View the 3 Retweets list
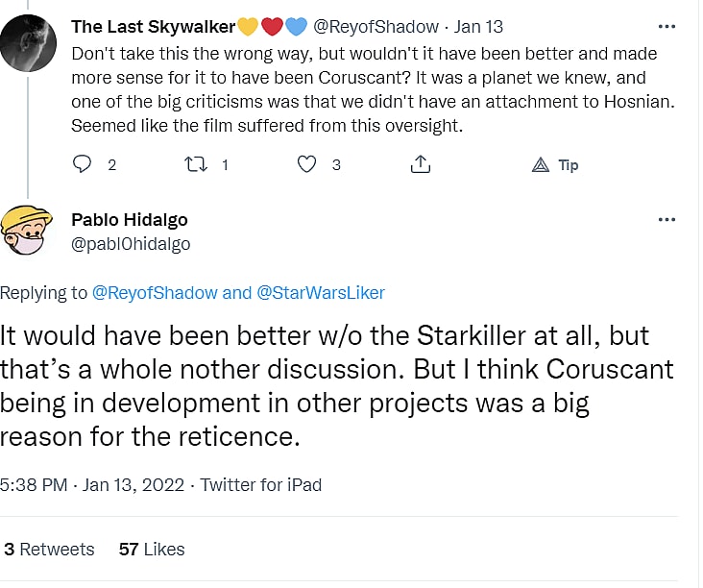The image size is (703, 588). (49, 550)
